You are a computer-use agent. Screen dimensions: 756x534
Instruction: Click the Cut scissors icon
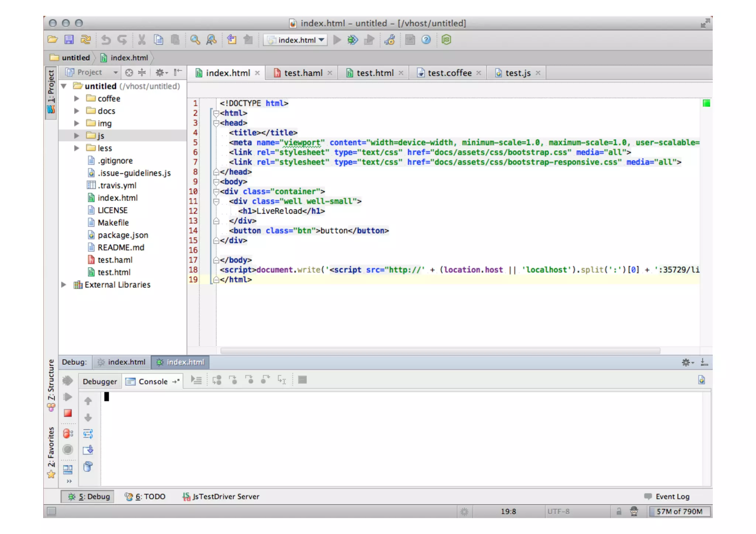142,39
